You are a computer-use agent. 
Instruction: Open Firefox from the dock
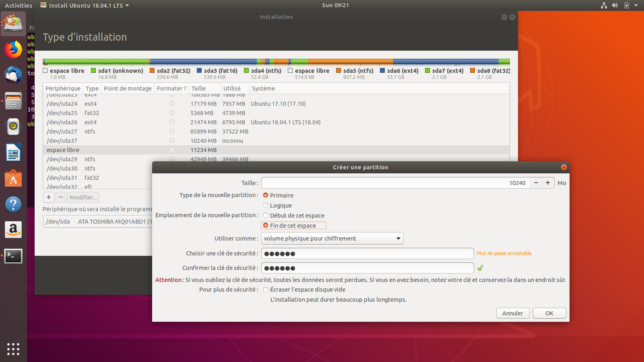(13, 49)
